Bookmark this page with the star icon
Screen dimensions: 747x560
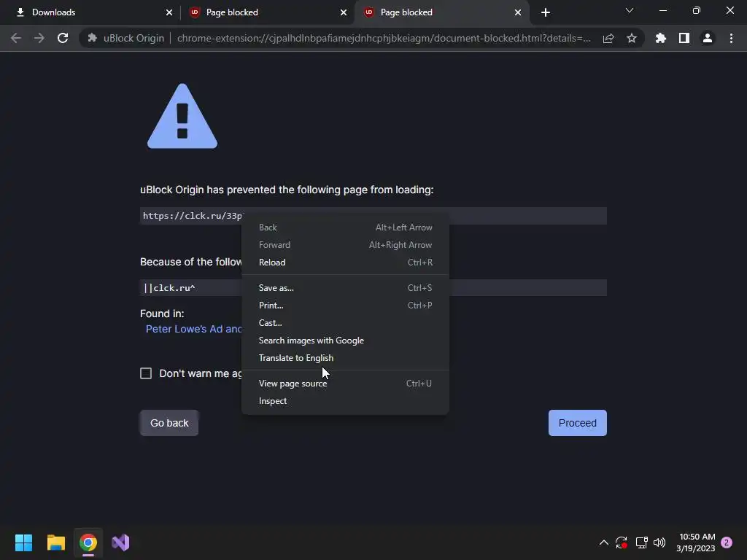632,38
